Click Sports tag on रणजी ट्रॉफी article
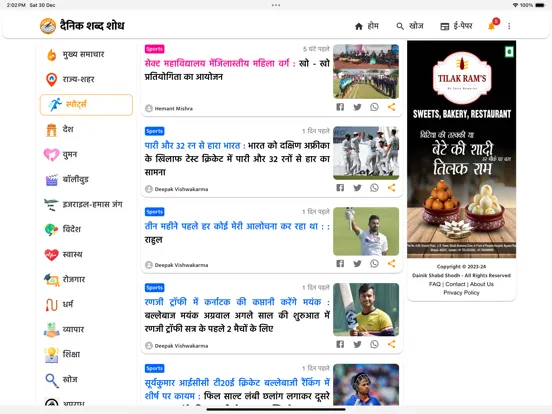The width and height of the screenshot is (552, 414). [155, 288]
